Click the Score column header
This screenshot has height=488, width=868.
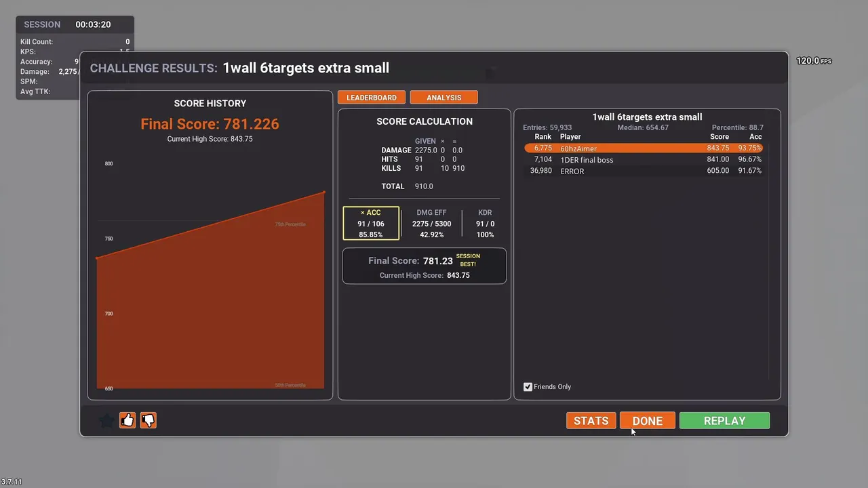[719, 137]
